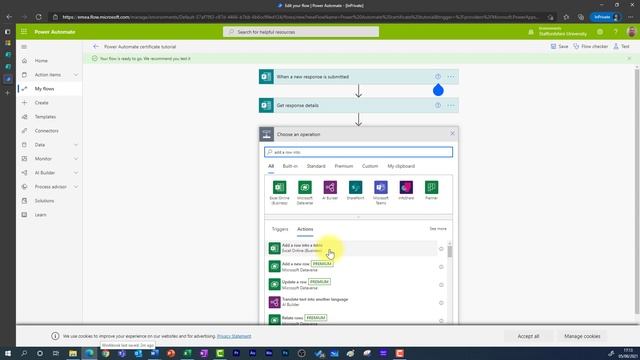Image resolution: width=640 pixels, height=360 pixels.
Task: Open ellipsis menu for 'When a new response is submitted'
Action: click(x=451, y=77)
